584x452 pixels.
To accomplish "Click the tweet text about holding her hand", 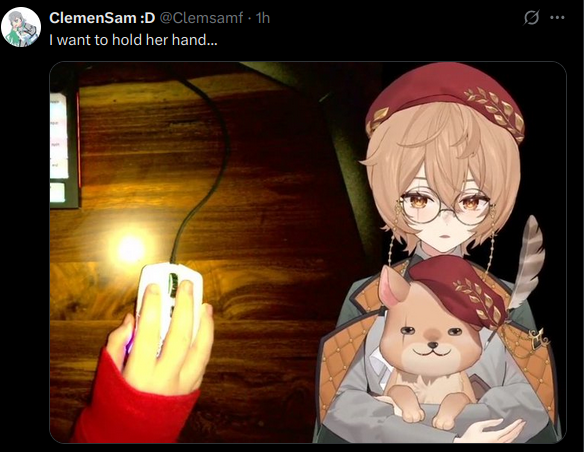I will [x=133, y=39].
